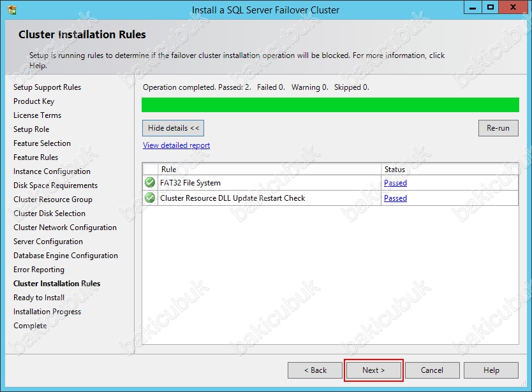Click the Status column header
The image size is (532, 392).
click(x=450, y=169)
